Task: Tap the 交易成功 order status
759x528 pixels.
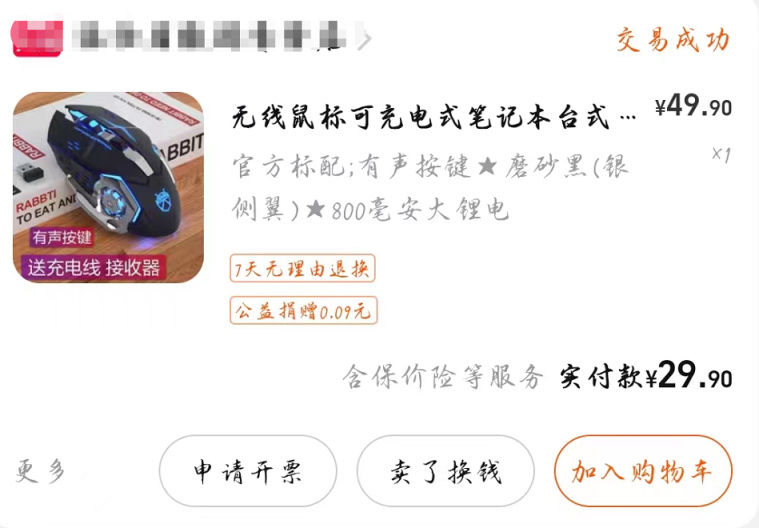Action: point(673,40)
